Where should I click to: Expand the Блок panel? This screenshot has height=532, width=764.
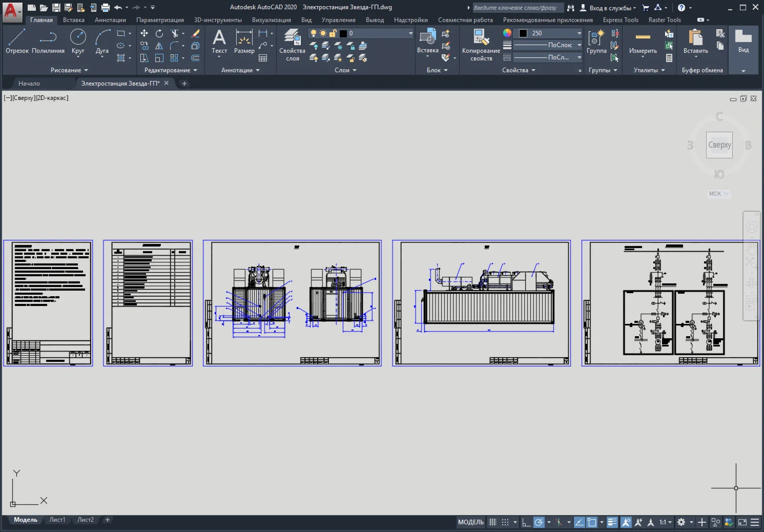pos(437,70)
